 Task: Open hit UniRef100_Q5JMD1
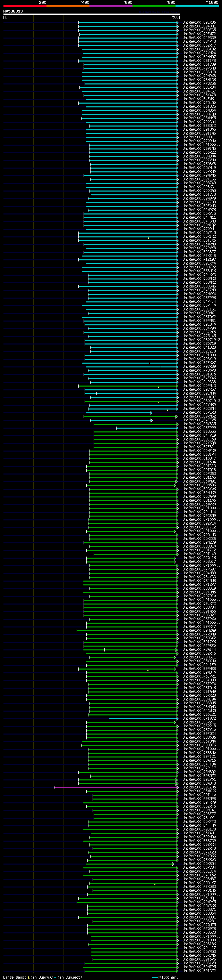199,898
